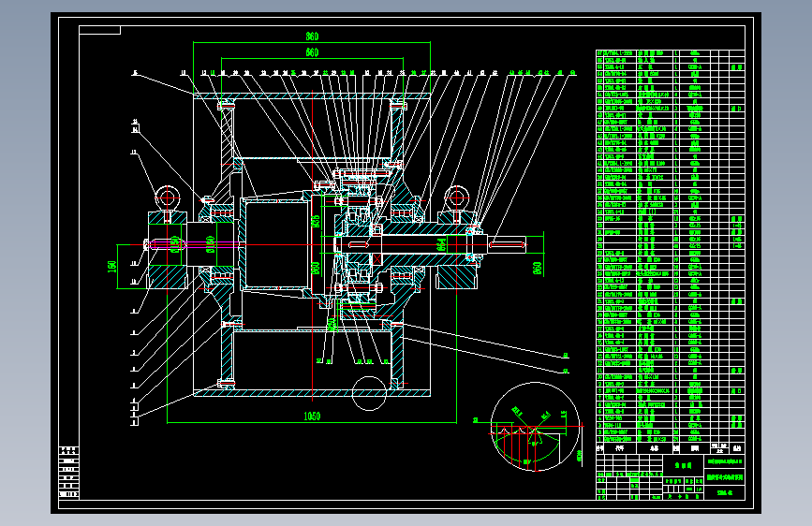Image resolution: width=812 pixels, height=526 pixels.
Task: Select the enlarged detail view circle
Action: pos(536,427)
